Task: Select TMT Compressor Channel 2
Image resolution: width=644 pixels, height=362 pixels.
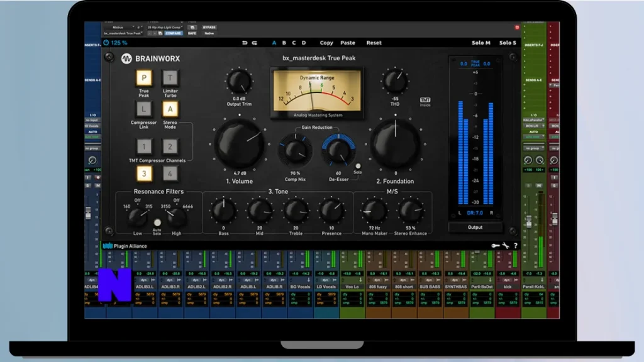Action: point(170,146)
